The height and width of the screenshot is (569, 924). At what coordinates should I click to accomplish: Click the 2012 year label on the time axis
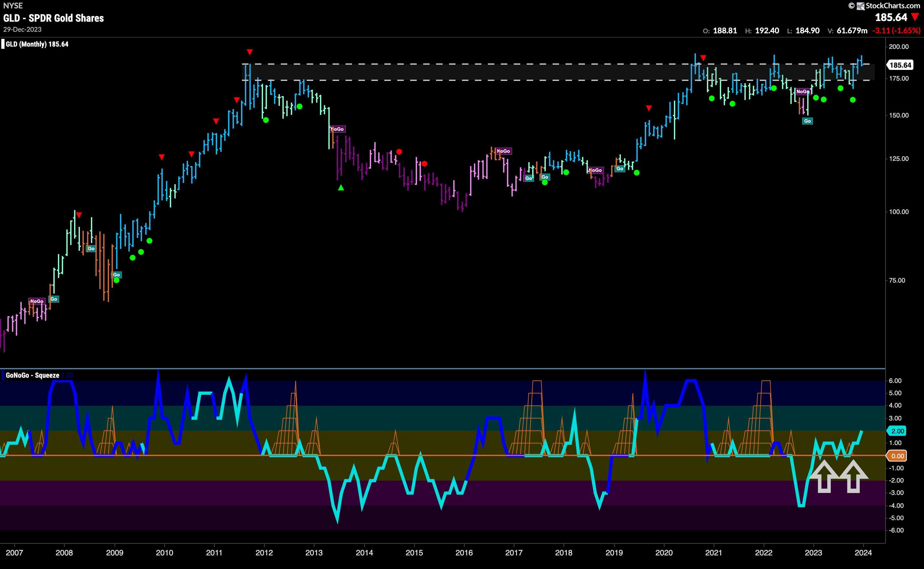(264, 552)
